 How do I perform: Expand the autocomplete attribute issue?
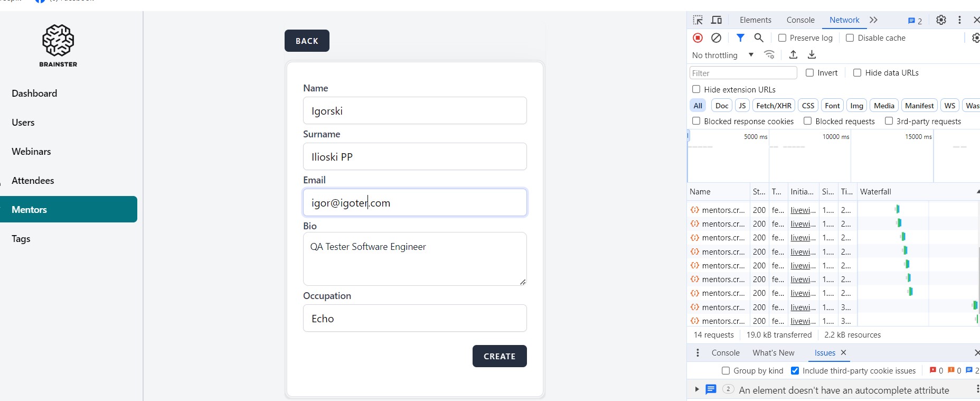pyautogui.click(x=697, y=389)
